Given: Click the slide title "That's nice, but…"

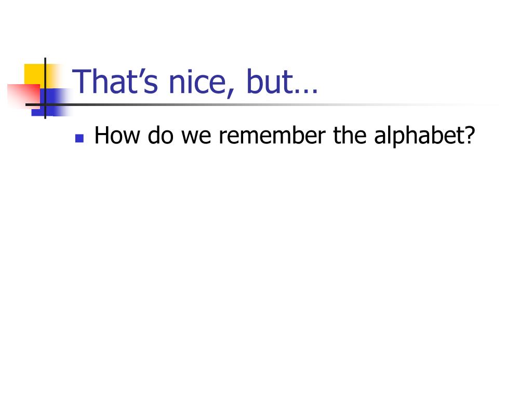Looking at the screenshot, I should 195,82.
